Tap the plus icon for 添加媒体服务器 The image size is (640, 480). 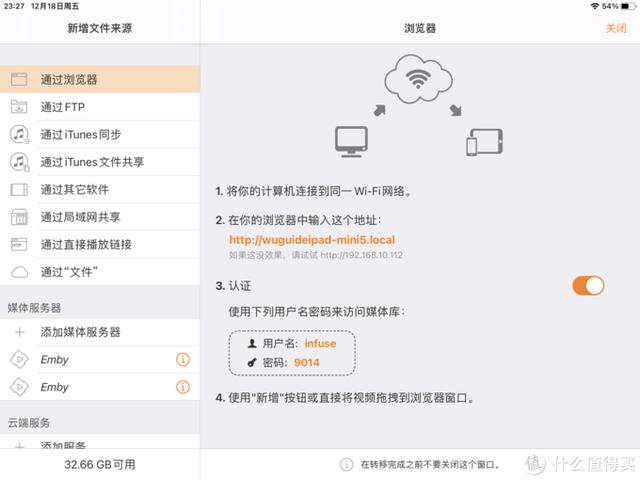[19, 332]
